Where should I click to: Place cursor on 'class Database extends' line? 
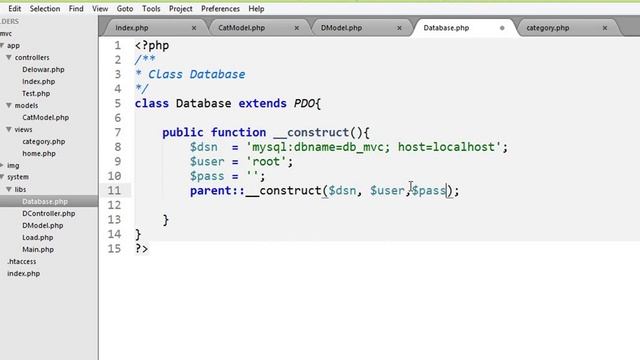point(228,103)
